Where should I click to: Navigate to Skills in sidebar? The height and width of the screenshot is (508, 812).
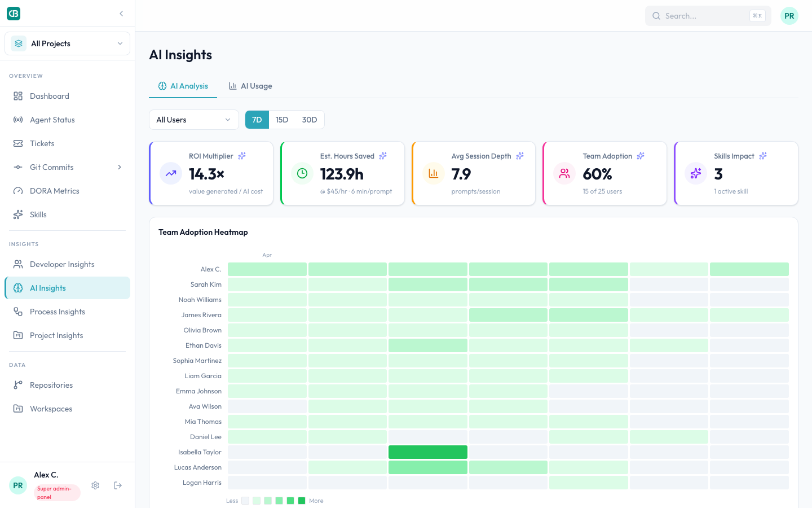(67, 214)
